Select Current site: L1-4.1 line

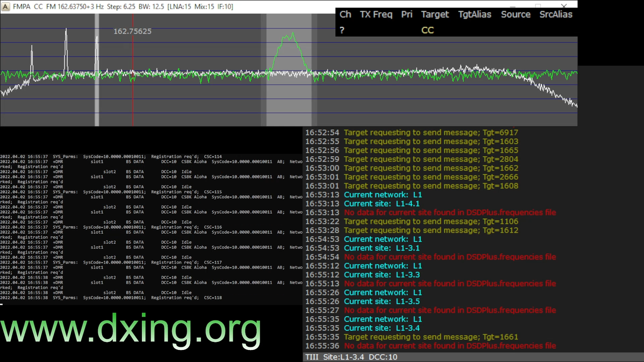tap(362, 204)
